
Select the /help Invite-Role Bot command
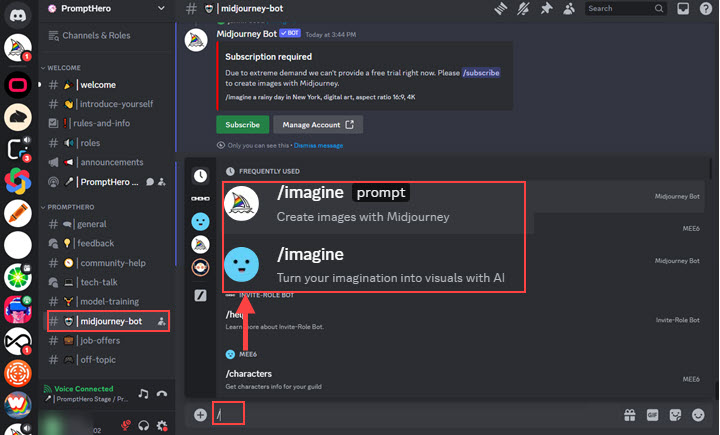[x=463, y=320]
